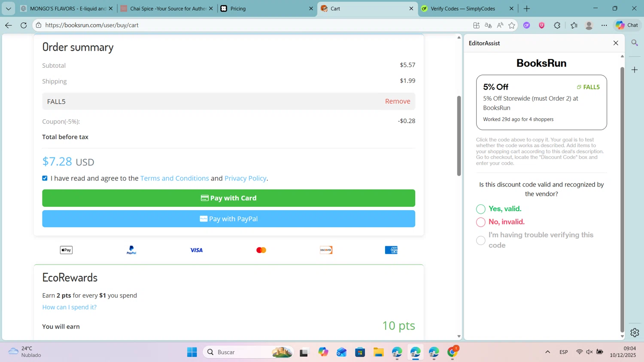The width and height of the screenshot is (644, 362).
Task: Add page to favorites star
Action: 512,25
